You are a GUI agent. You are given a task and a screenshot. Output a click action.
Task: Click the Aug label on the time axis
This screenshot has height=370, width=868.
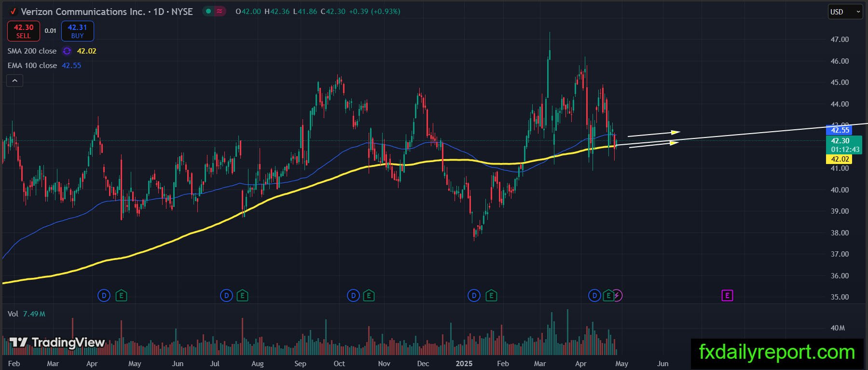(x=258, y=364)
